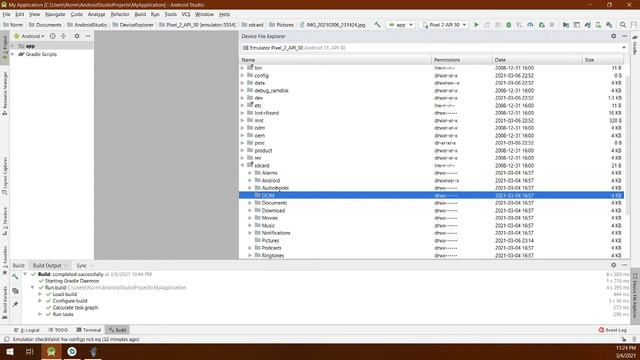Click the Sync Project with Gradle icon
Image resolution: width=640 pixels, height=360 pixels.
pyautogui.click(x=587, y=25)
